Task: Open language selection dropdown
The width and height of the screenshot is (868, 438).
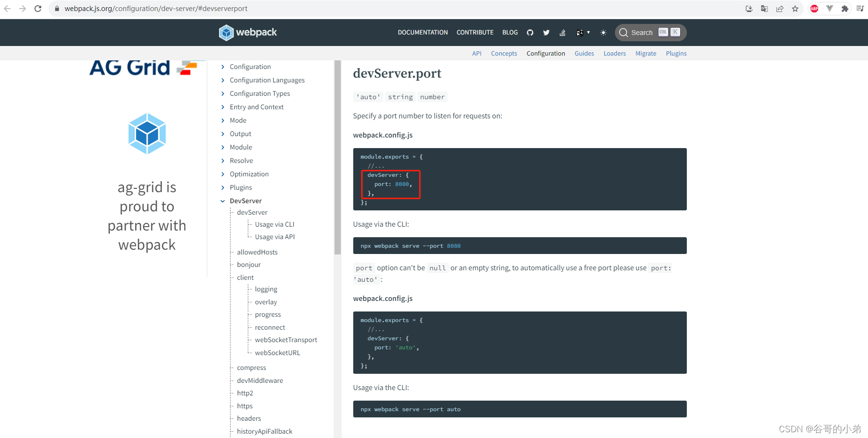Action: pyautogui.click(x=583, y=33)
